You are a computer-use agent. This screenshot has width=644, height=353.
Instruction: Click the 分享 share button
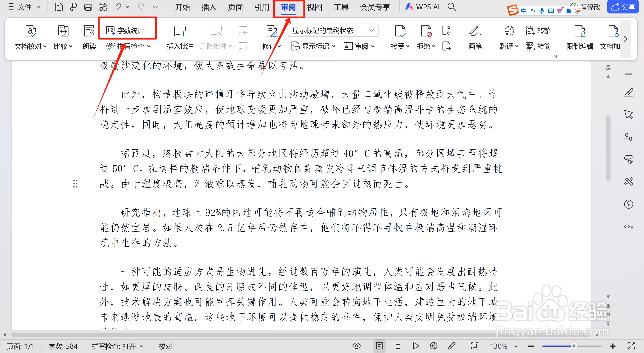[x=623, y=7]
